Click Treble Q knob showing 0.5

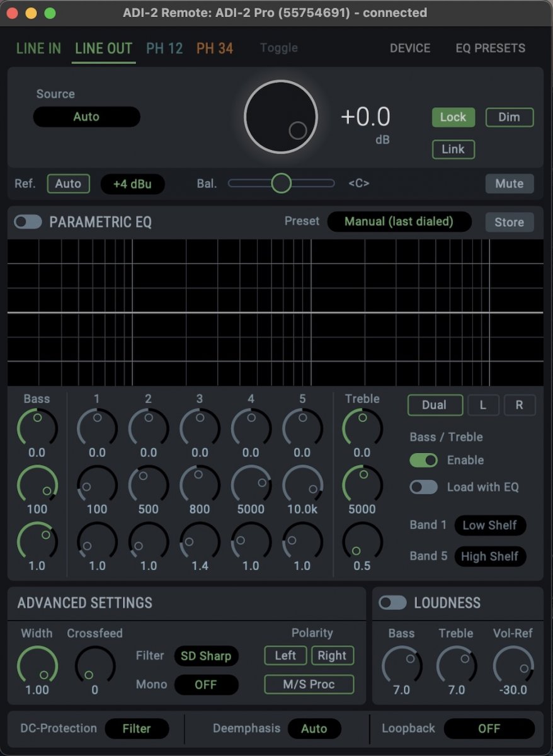click(x=362, y=542)
